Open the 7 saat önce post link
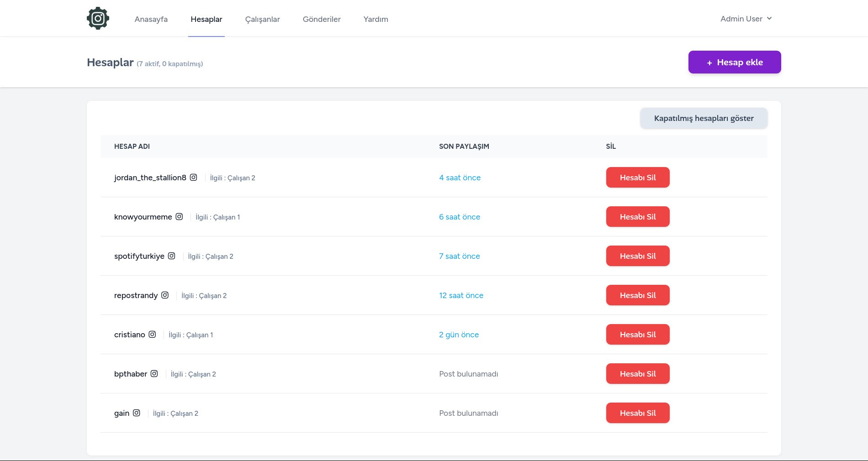 coord(460,256)
